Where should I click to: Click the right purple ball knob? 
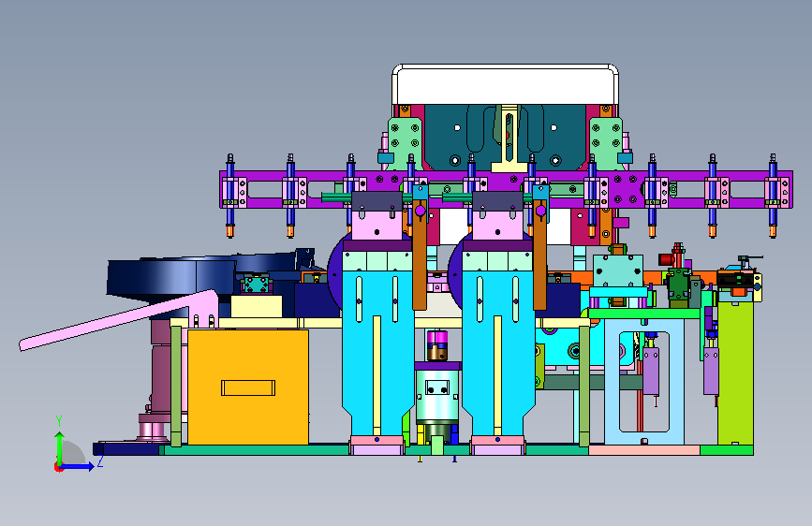coord(540,211)
